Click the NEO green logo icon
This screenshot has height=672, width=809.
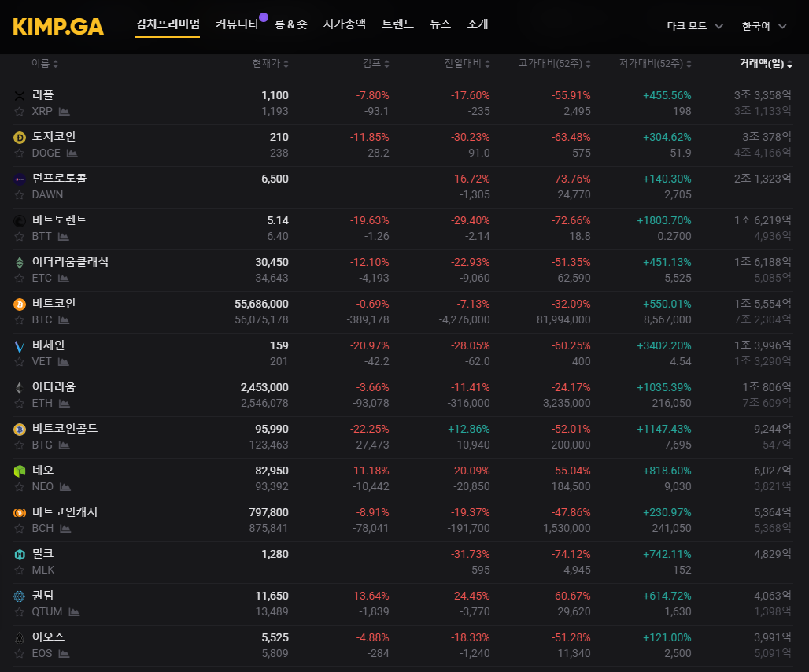[x=20, y=471]
